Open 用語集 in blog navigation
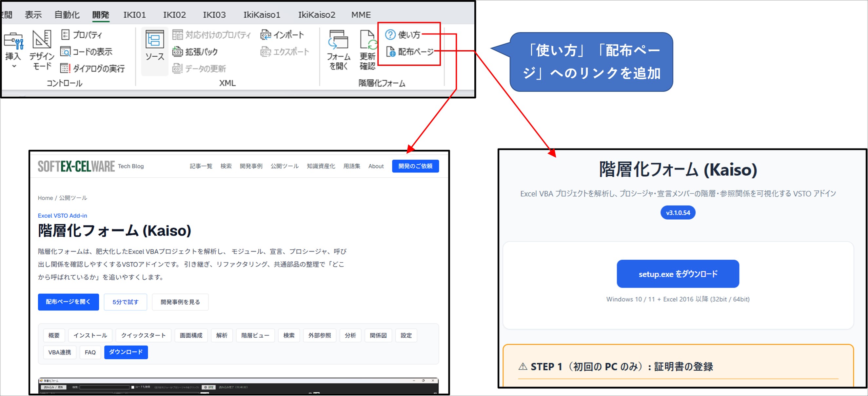 tap(352, 166)
